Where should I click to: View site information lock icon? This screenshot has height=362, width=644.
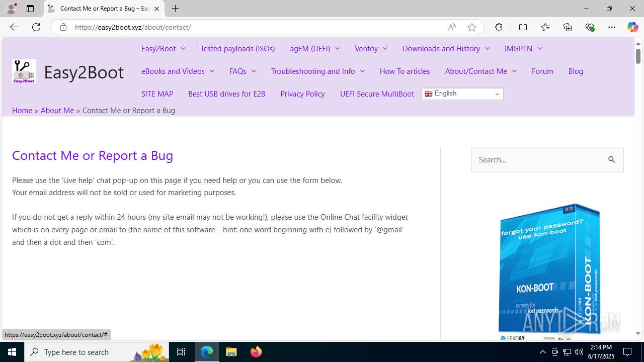pos(63,27)
